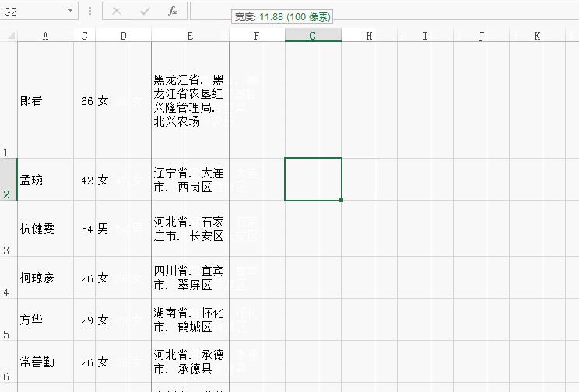
Task: Click the gender cell 女 in row 1
Action: click(x=123, y=100)
